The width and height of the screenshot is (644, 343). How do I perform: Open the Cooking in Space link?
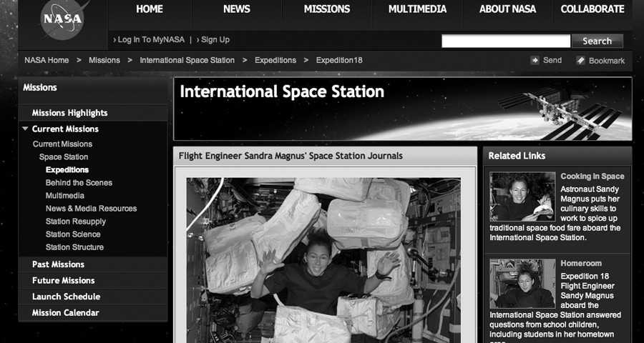[x=592, y=177]
